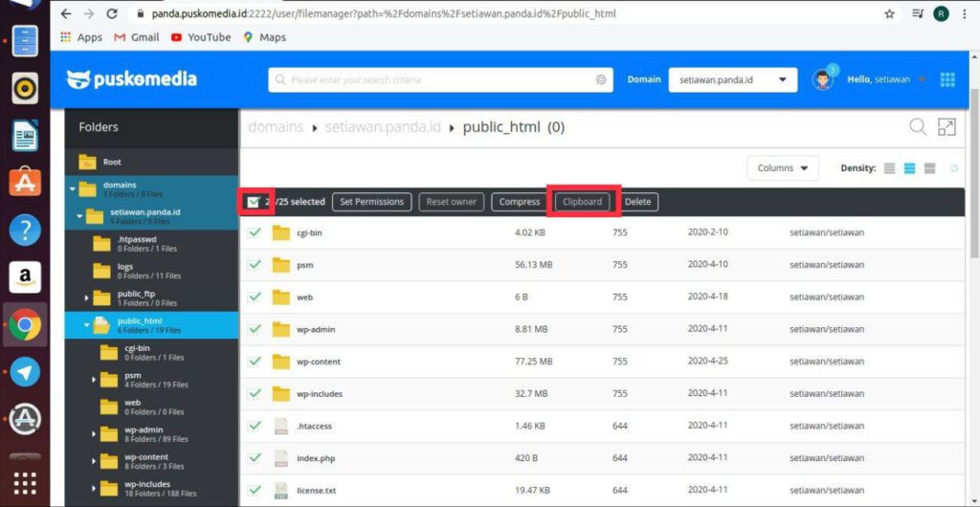
Task: Open the Columns dropdown
Action: 783,168
